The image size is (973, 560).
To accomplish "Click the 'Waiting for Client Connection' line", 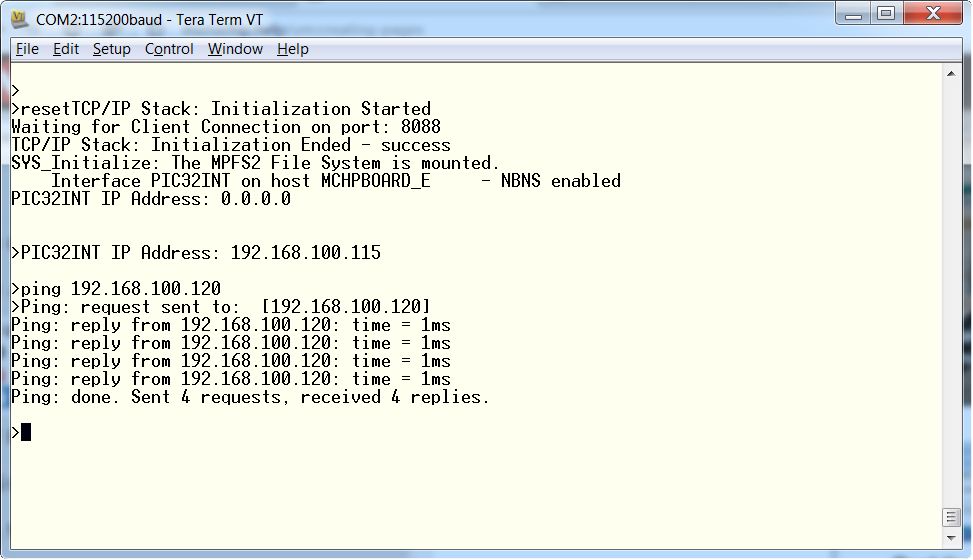I will 225,127.
